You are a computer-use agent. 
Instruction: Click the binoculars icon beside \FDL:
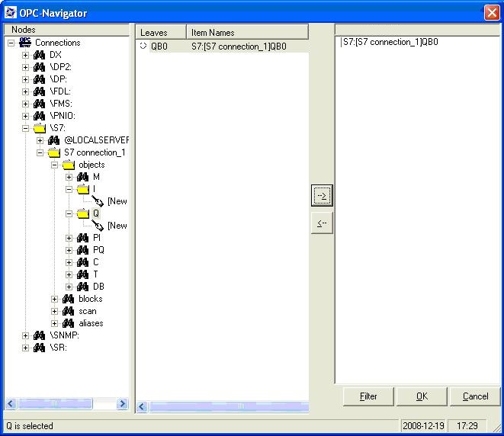[x=39, y=91]
